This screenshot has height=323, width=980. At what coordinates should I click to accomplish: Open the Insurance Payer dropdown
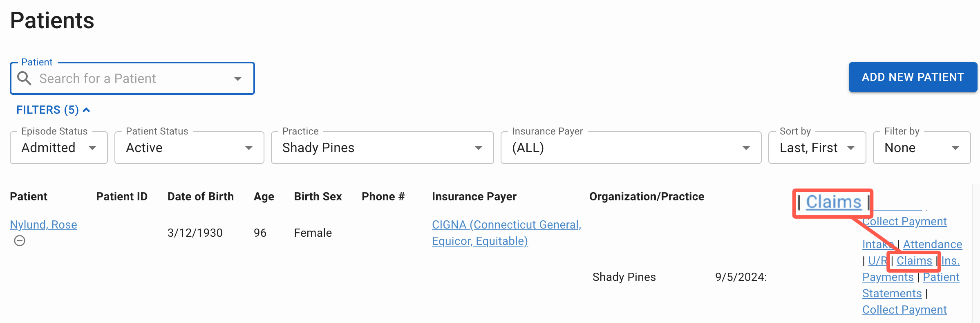pos(631,148)
